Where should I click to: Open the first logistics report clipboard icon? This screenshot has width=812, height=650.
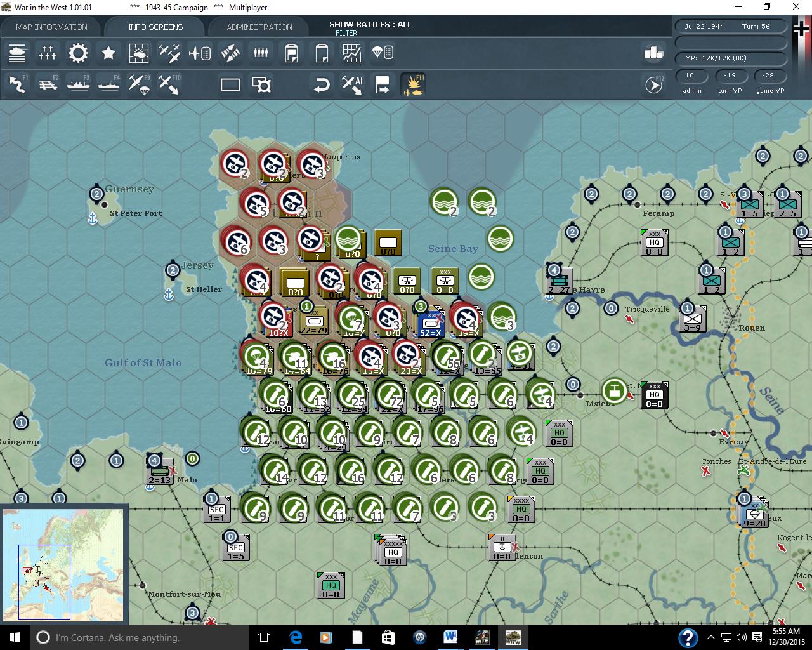[291, 53]
